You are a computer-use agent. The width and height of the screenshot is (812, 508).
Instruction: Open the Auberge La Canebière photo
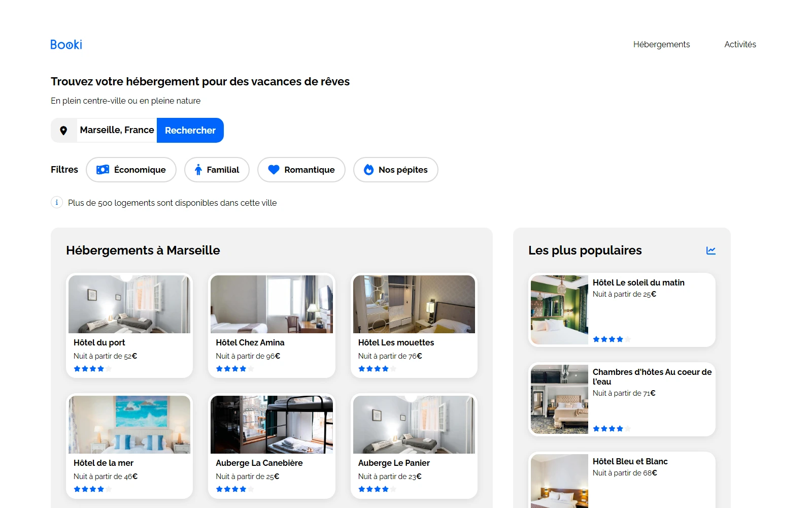(272, 425)
